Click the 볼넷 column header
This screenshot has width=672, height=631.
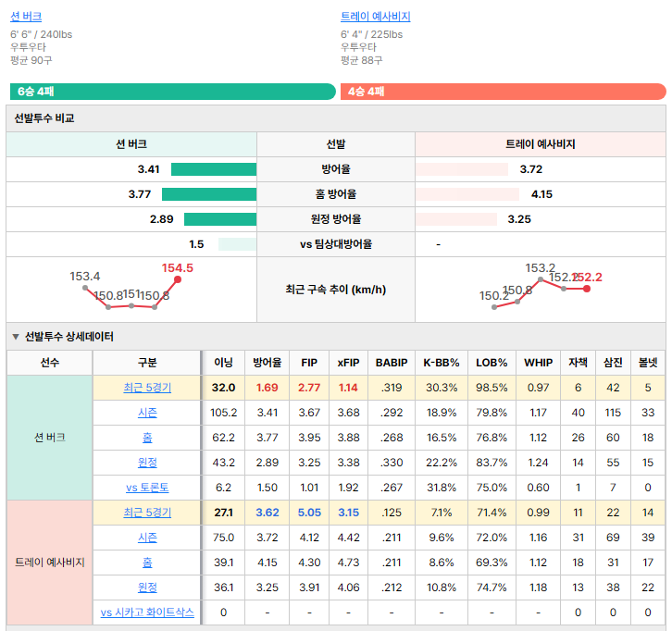point(648,363)
